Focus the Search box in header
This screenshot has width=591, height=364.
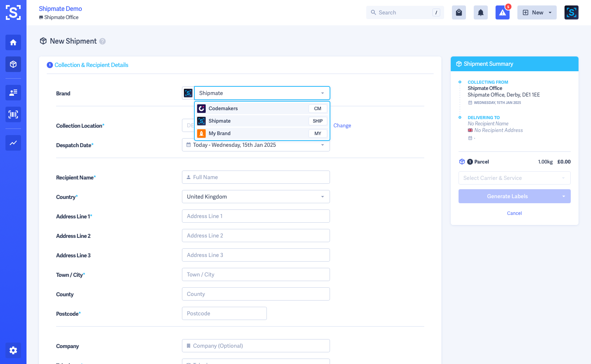(405, 12)
